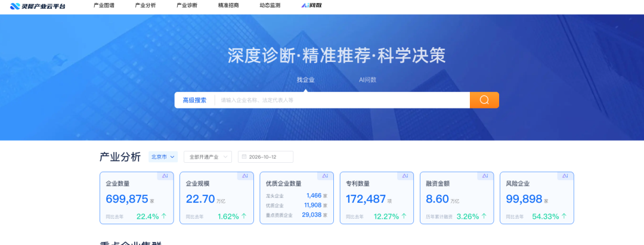
Task: Click the 54.33% growth figure
Action: 546,216
